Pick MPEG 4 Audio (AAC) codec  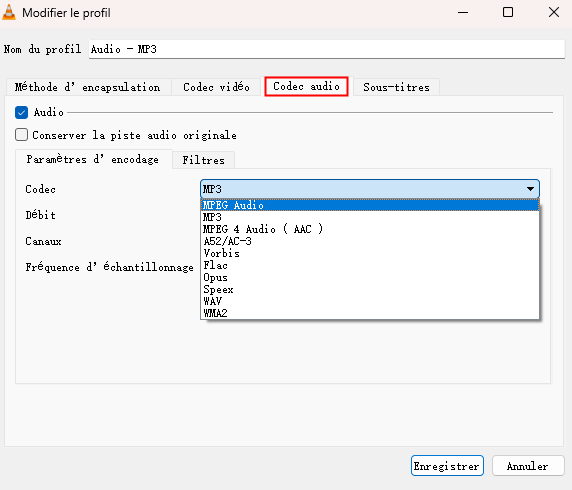tap(370, 229)
